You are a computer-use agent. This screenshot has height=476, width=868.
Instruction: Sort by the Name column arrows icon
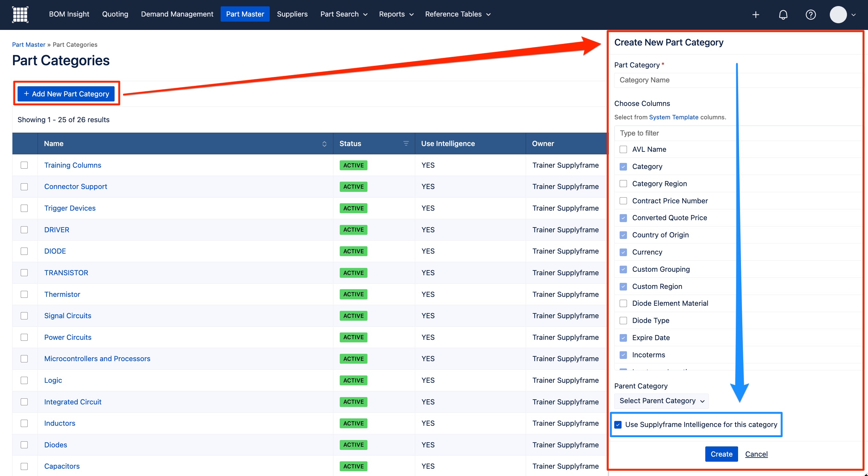click(x=324, y=144)
